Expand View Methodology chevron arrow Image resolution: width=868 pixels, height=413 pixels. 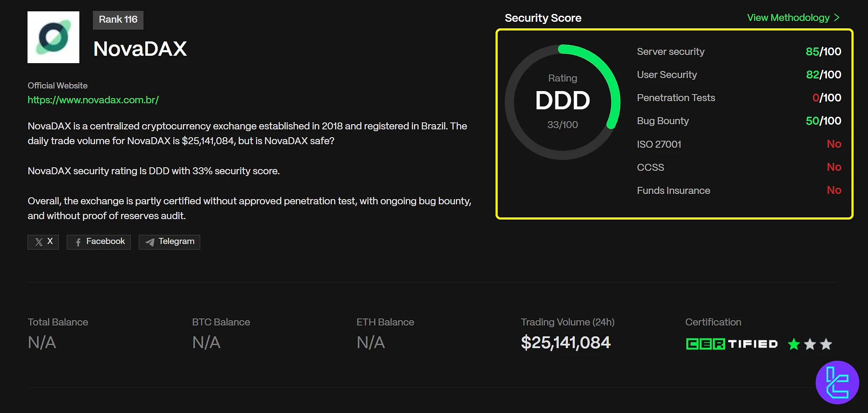point(837,18)
